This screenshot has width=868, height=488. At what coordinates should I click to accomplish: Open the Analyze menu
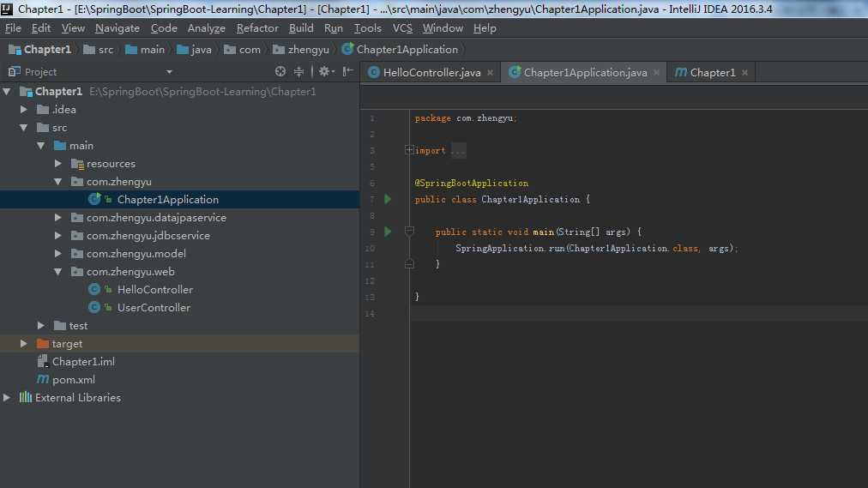tap(207, 28)
